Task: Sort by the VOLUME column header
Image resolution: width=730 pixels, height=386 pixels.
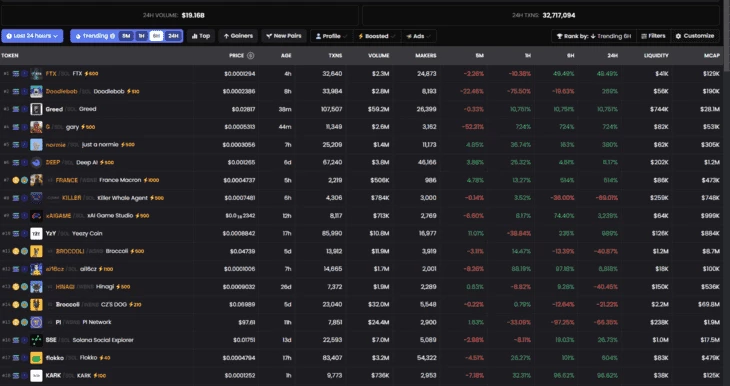Action: 379,55
